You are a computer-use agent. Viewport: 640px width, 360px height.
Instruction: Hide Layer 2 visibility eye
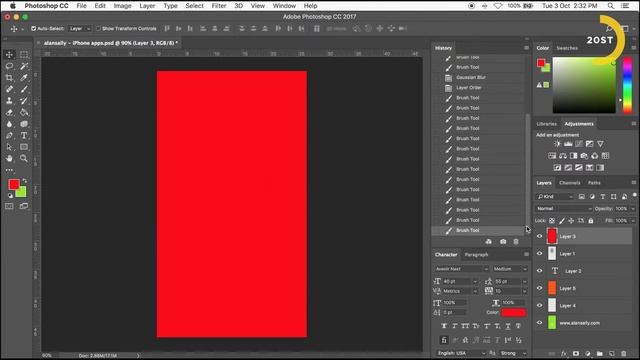pos(540,271)
